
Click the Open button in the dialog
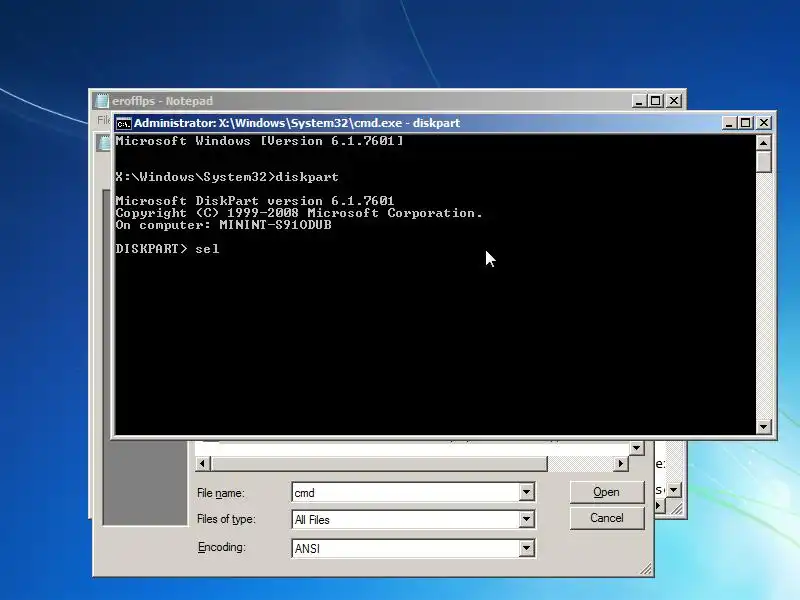[607, 492]
